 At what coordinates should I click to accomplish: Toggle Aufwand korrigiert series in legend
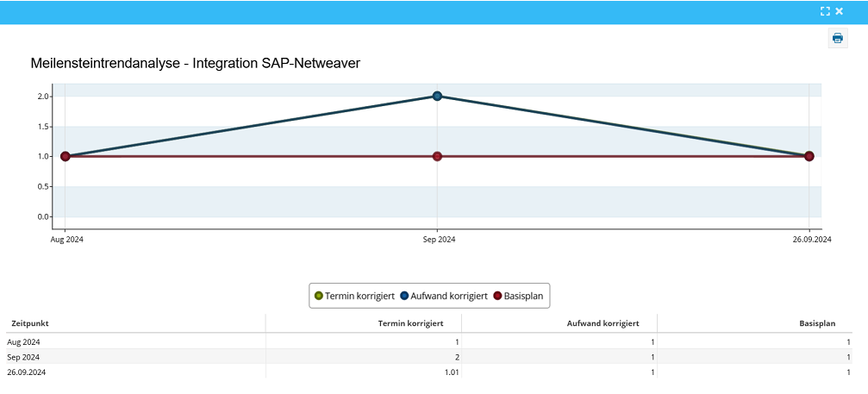[x=444, y=296]
